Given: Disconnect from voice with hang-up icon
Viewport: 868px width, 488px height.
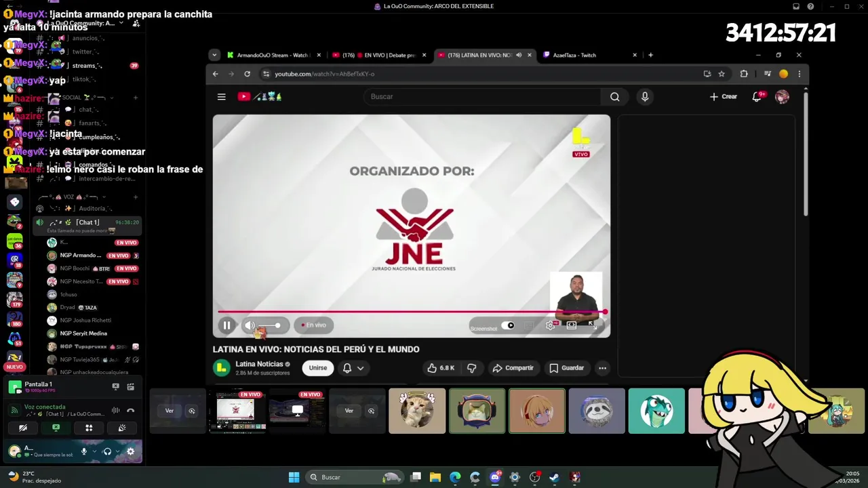Looking at the screenshot, I should (x=130, y=410).
